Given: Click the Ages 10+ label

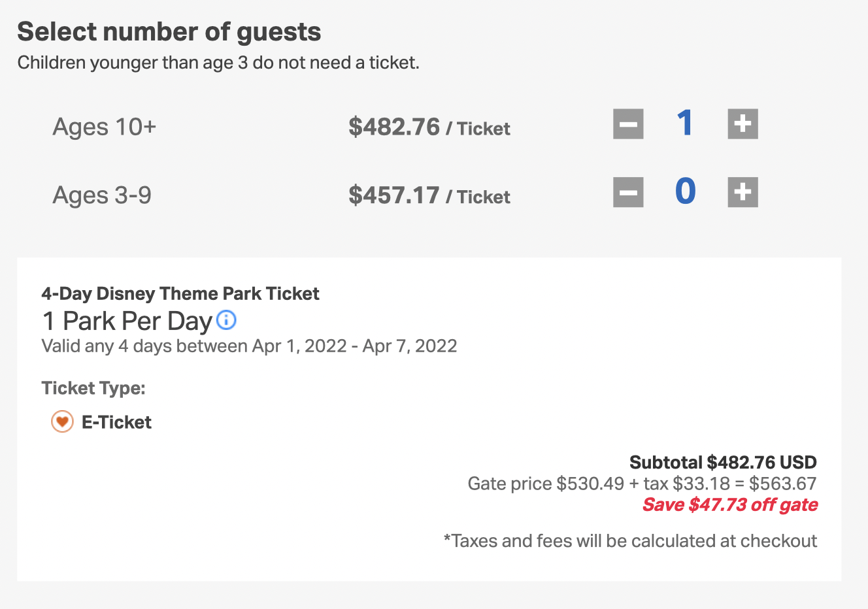Looking at the screenshot, I should click(x=105, y=127).
